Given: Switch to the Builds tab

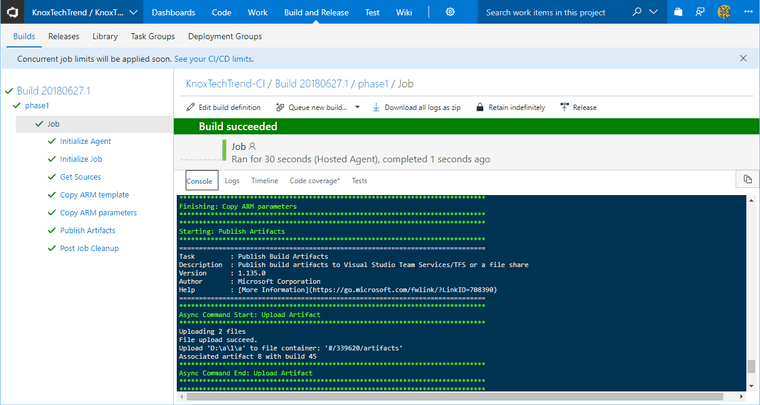Looking at the screenshot, I should tap(24, 36).
